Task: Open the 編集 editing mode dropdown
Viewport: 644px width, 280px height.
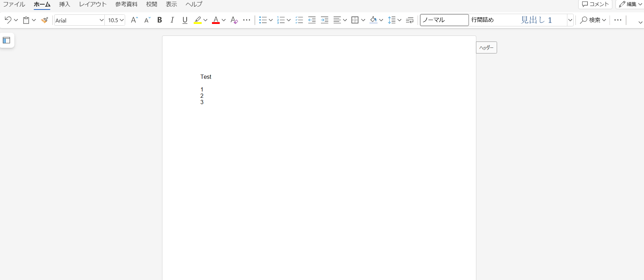Action: point(630,4)
